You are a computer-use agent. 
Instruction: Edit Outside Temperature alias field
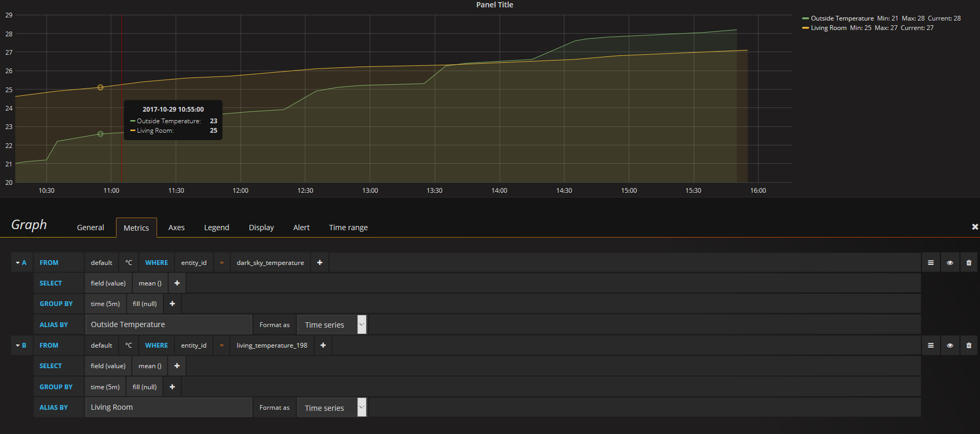click(169, 324)
